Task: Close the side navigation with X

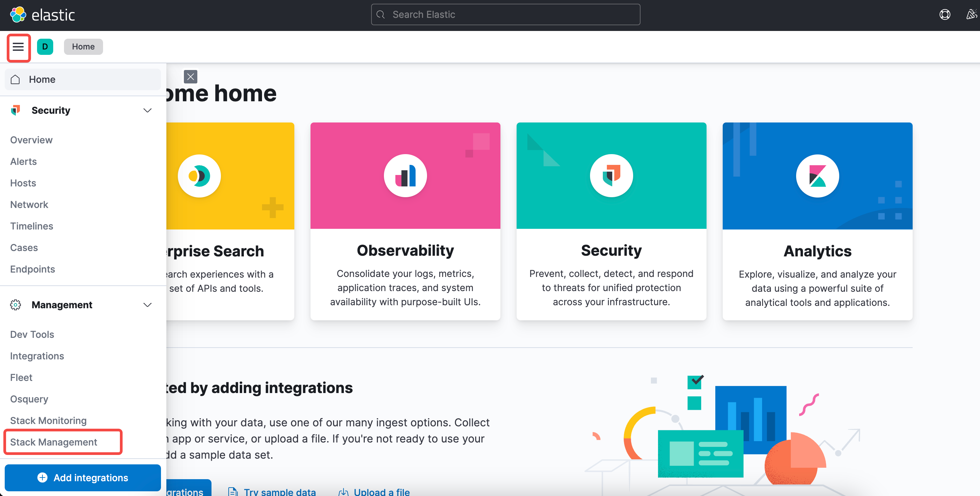Action: [x=190, y=77]
